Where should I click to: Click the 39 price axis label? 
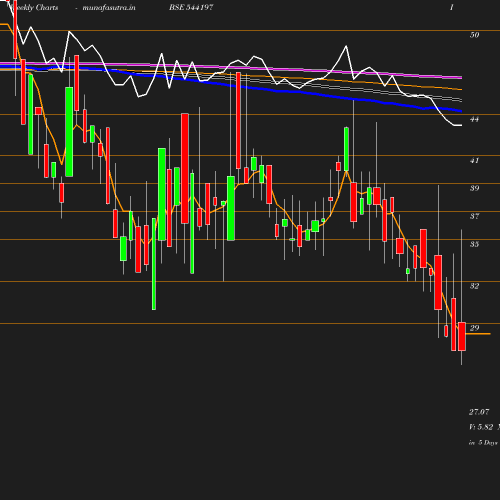tap(474, 188)
